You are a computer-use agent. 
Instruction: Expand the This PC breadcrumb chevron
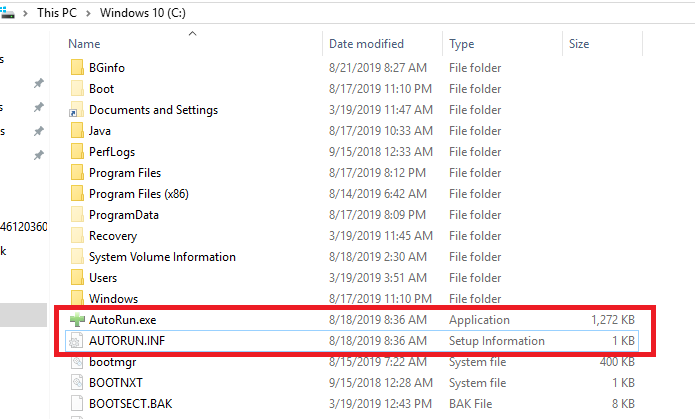[91, 14]
